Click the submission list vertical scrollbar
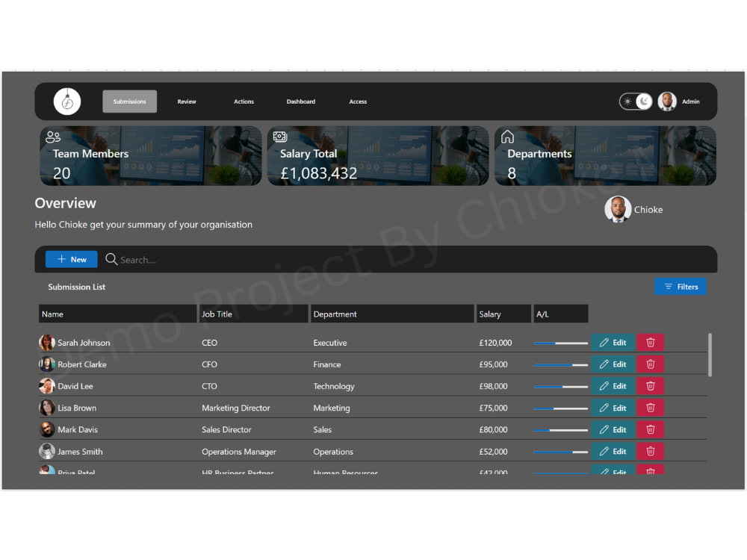Screen dimensions: 747x560 [710, 355]
